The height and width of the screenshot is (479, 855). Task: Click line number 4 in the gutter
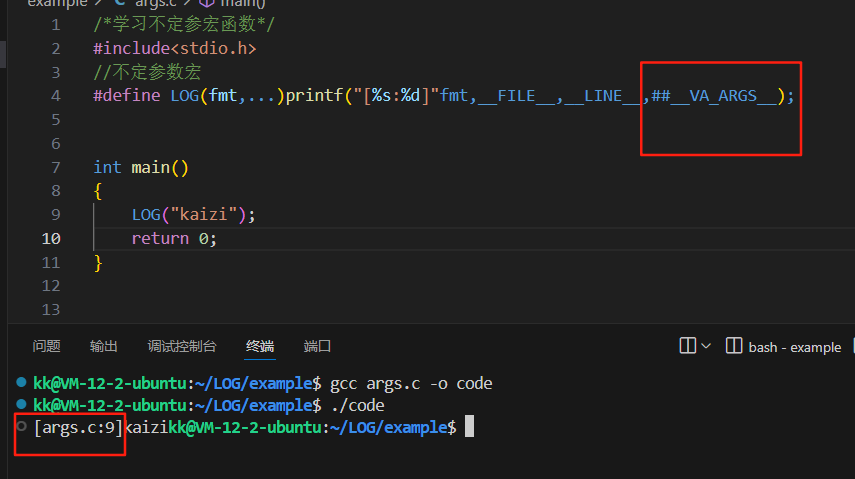(x=56, y=96)
